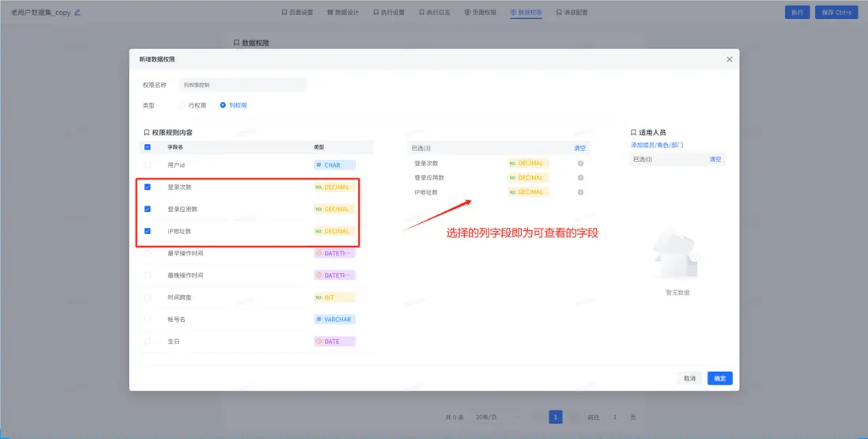Image resolution: width=868 pixels, height=439 pixels.
Task: Uncheck the IP地址数 field checkbox
Action: [x=147, y=232]
